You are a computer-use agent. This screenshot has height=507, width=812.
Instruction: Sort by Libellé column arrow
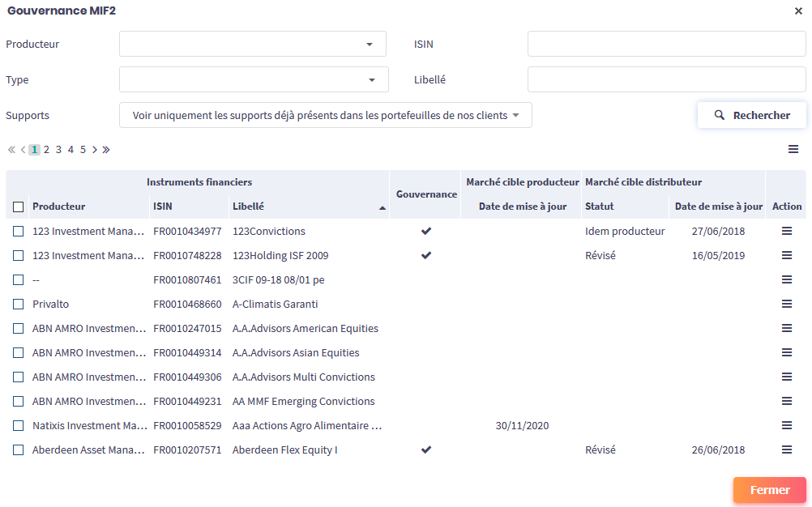(x=382, y=208)
